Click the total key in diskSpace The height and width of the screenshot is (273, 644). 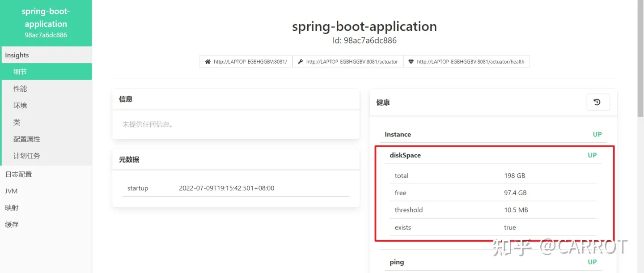tap(401, 175)
